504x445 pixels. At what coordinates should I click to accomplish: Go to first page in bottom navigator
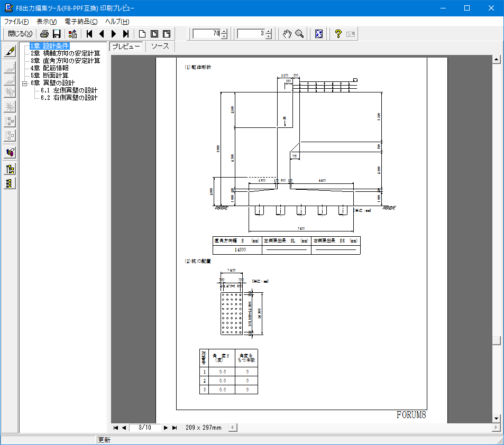click(116, 428)
